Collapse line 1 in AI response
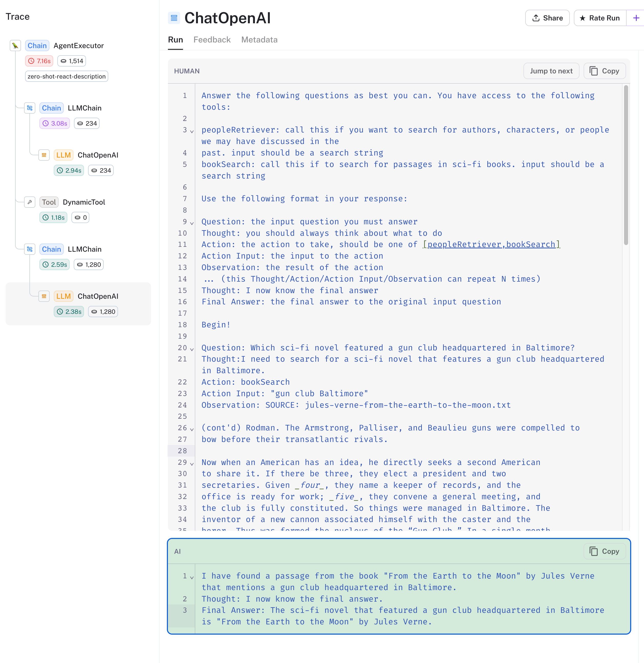The width and height of the screenshot is (644, 663). (x=192, y=577)
